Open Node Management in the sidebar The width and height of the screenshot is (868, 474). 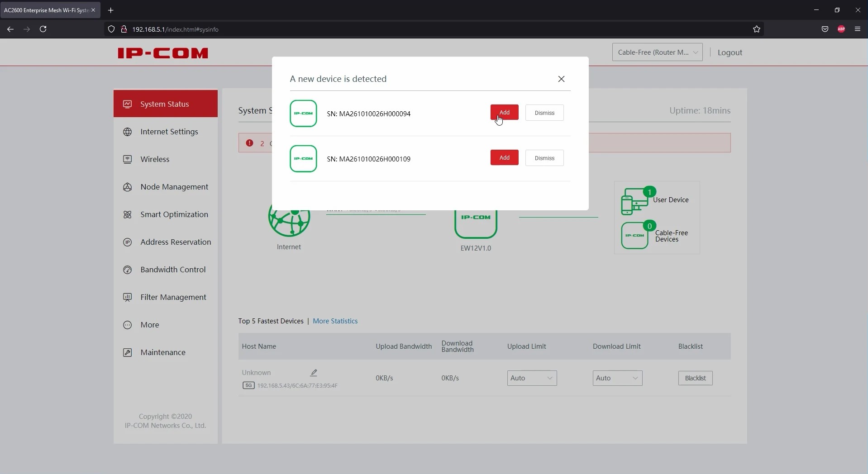pos(174,187)
